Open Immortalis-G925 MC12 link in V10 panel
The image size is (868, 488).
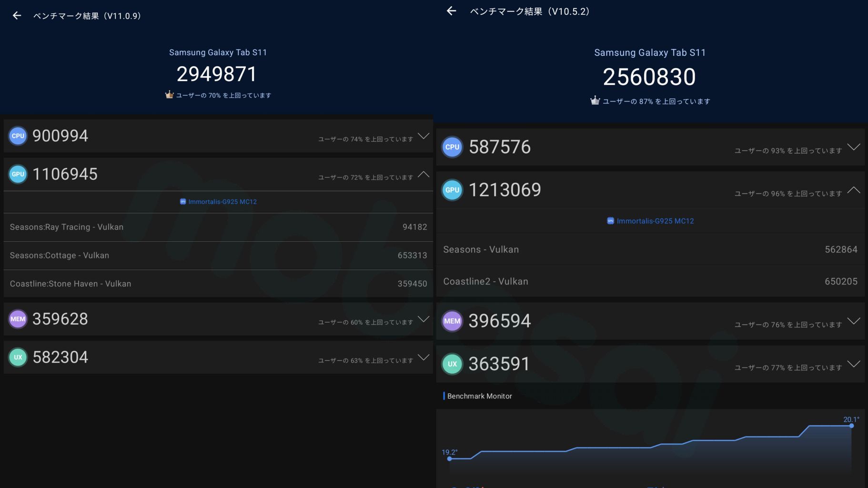(650, 221)
